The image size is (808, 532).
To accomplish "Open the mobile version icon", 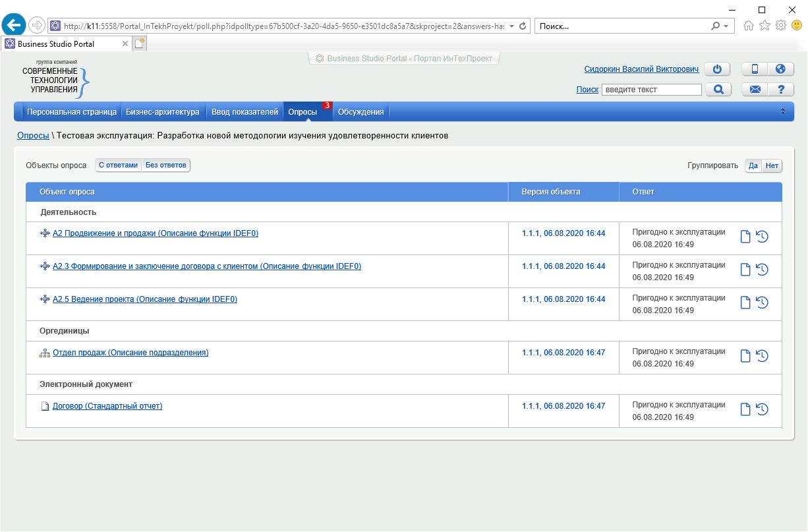I will tap(755, 69).
